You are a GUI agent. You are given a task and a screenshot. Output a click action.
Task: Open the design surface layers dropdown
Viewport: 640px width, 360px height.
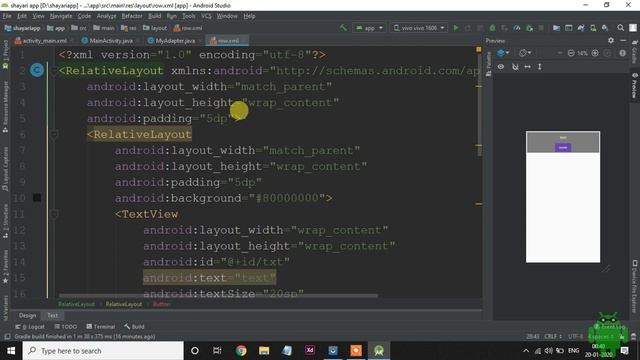pos(503,53)
